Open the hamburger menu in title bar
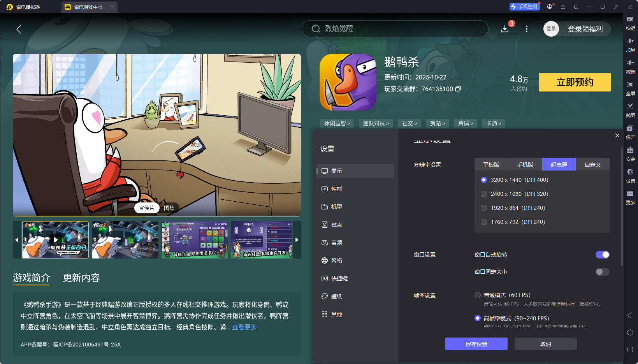638x364 pixels. coord(563,7)
